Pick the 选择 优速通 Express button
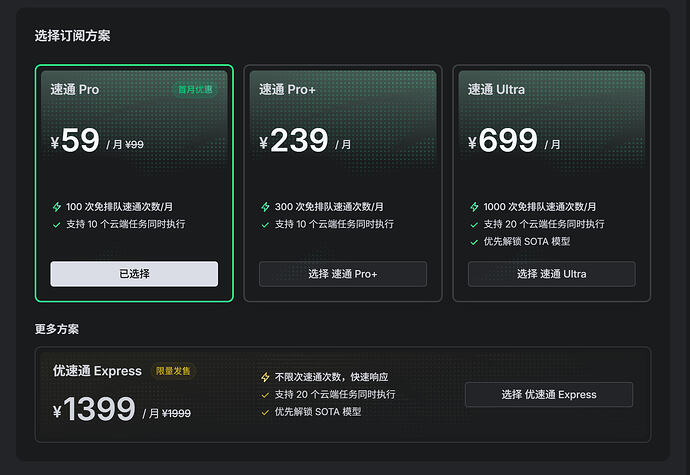Image resolution: width=690 pixels, height=475 pixels. [x=549, y=394]
